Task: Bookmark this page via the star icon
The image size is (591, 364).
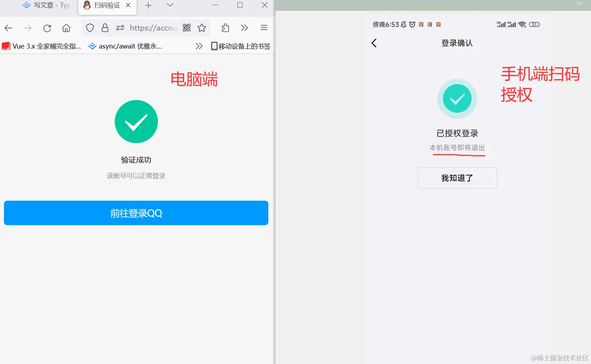Action: tap(202, 28)
